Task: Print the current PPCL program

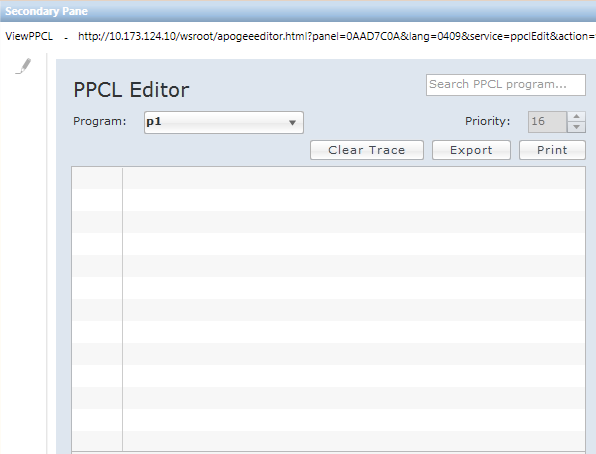Action: pyautogui.click(x=552, y=150)
